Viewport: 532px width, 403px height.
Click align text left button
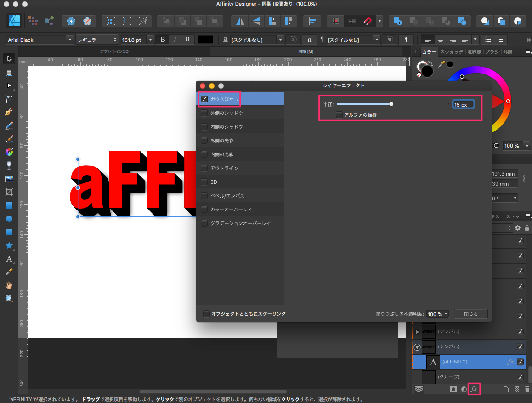tap(428, 40)
